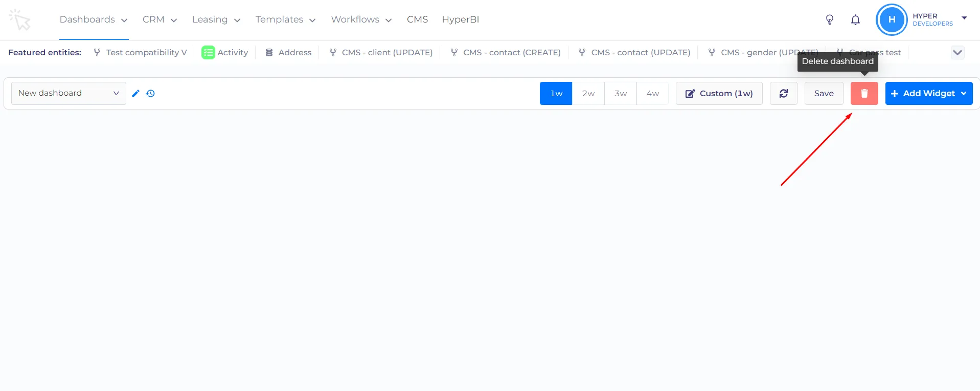
Task: Expand the Workflows menu
Action: point(361,19)
